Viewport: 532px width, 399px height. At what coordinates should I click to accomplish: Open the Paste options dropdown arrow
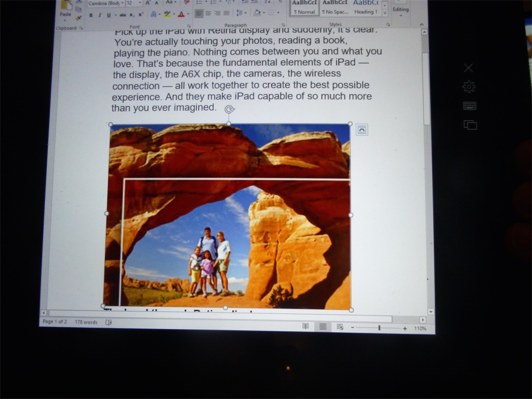pyautogui.click(x=66, y=20)
